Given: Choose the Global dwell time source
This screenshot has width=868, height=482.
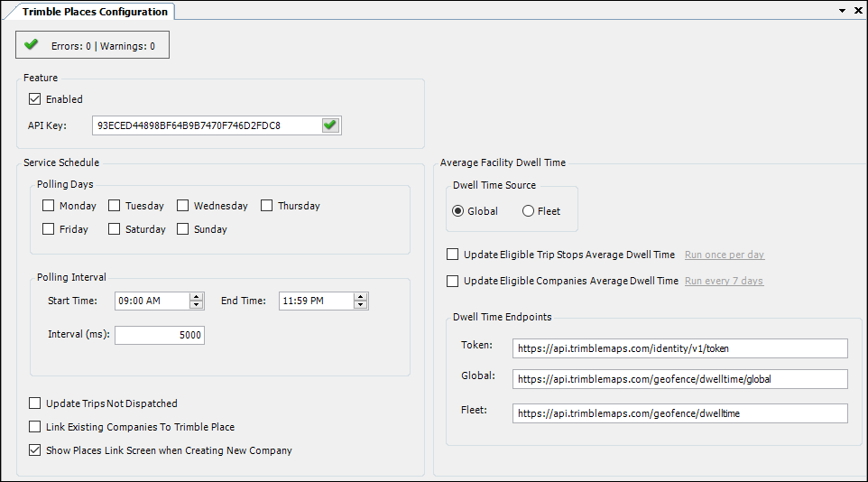Looking at the screenshot, I should [459, 211].
